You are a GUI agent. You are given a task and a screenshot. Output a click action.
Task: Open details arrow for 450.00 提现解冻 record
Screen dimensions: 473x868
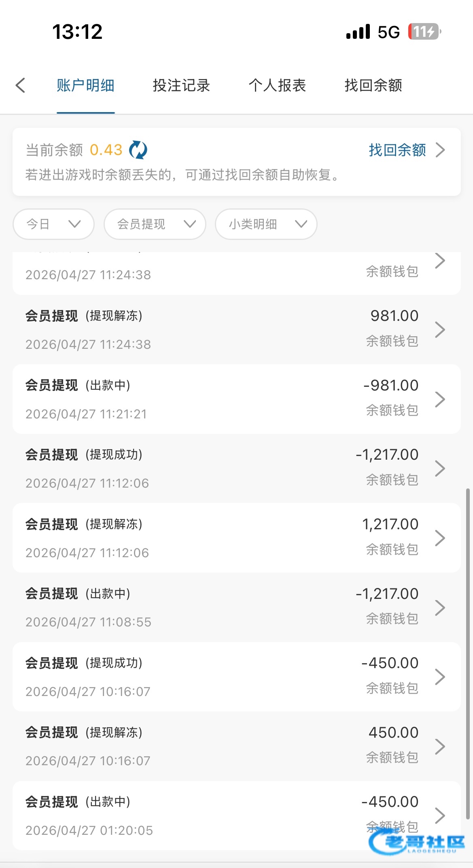440,746
